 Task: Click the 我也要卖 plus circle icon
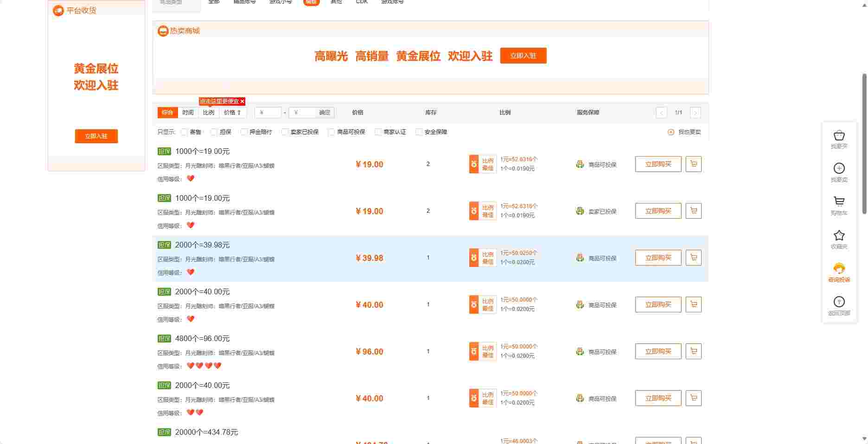point(670,132)
